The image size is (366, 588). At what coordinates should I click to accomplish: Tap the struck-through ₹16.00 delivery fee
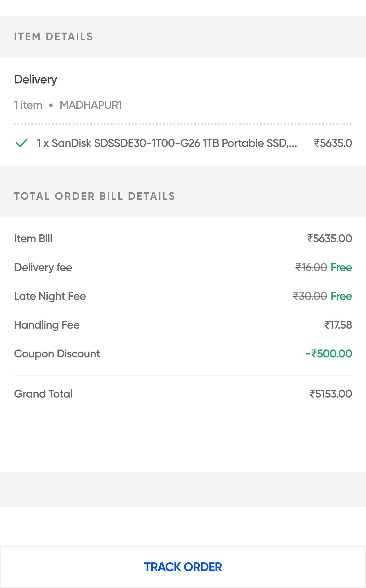(x=311, y=267)
